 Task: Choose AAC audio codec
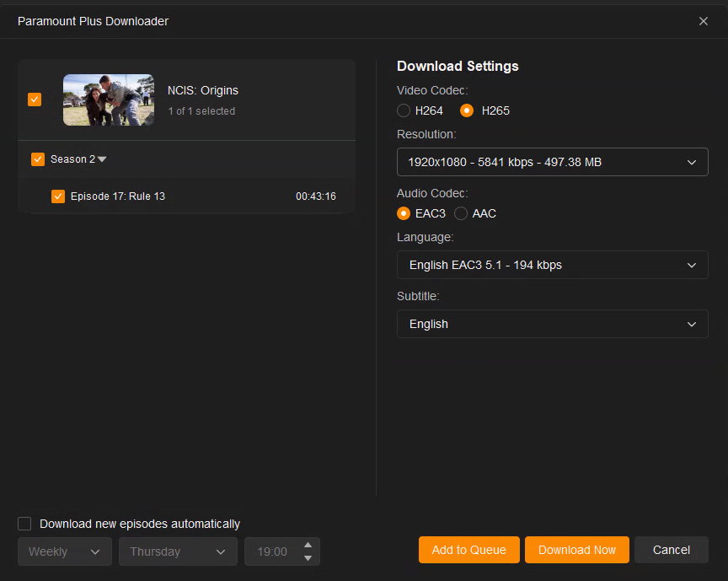coord(461,213)
